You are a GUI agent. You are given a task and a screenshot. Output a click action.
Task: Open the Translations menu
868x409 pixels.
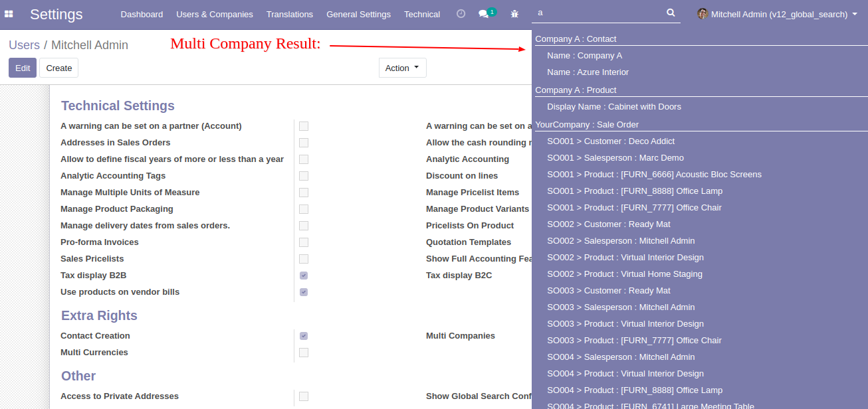290,14
